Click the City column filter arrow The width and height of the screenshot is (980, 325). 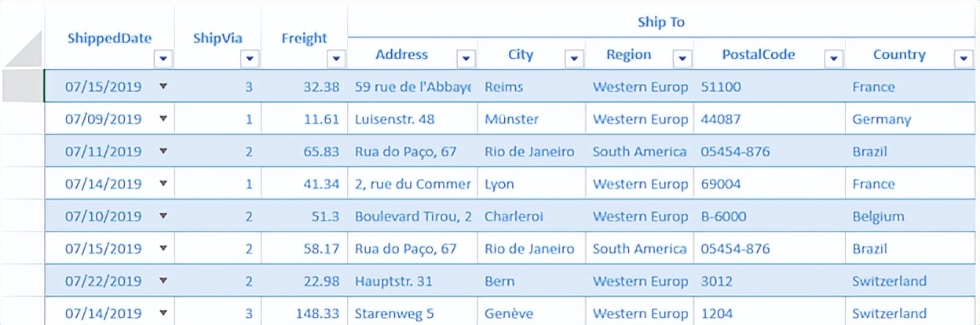[575, 58]
